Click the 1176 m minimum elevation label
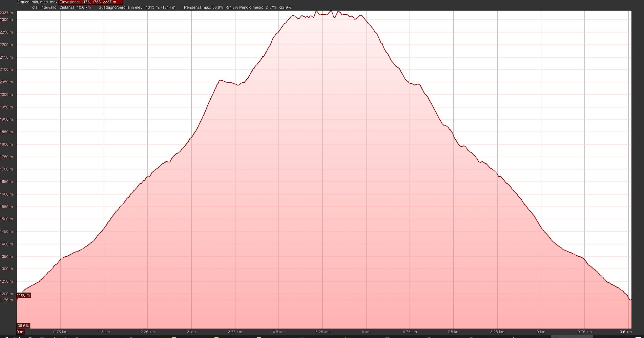The image size is (644, 338). point(6,300)
